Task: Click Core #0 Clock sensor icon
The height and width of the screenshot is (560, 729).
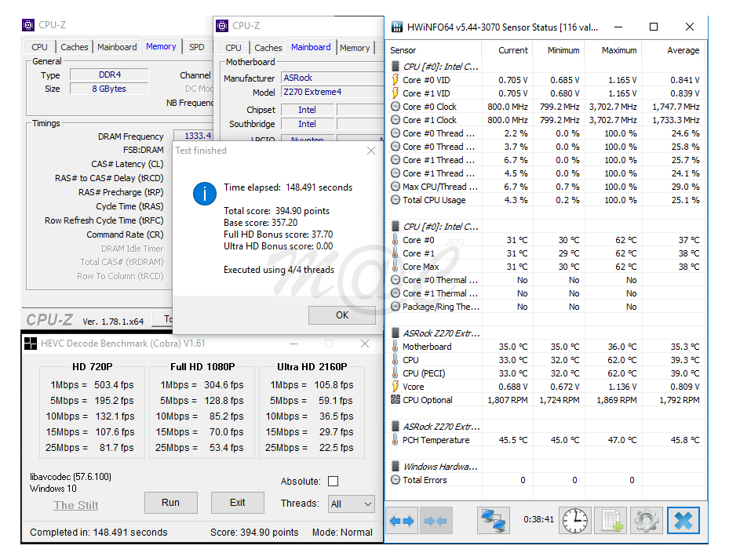Action: click(395, 107)
